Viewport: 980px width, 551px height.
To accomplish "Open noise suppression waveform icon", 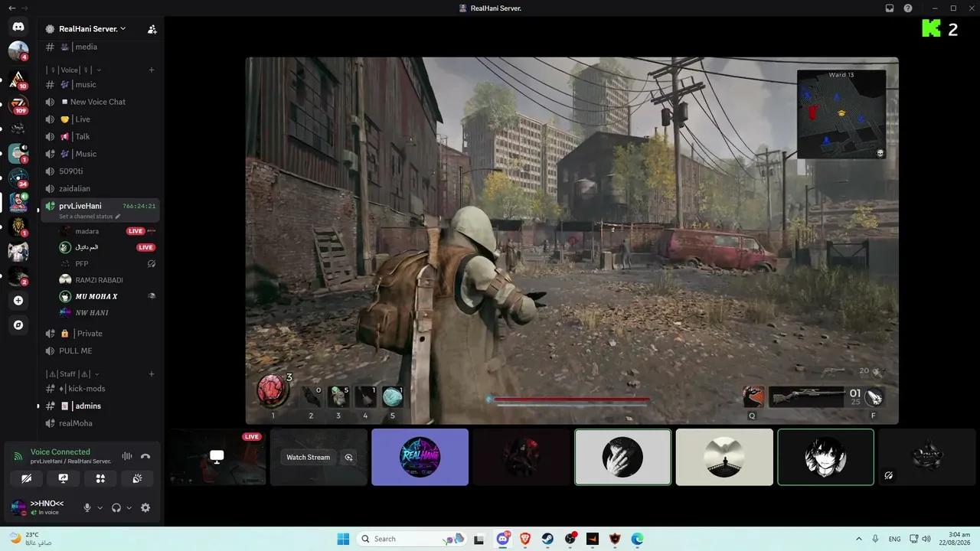I will 127,457.
